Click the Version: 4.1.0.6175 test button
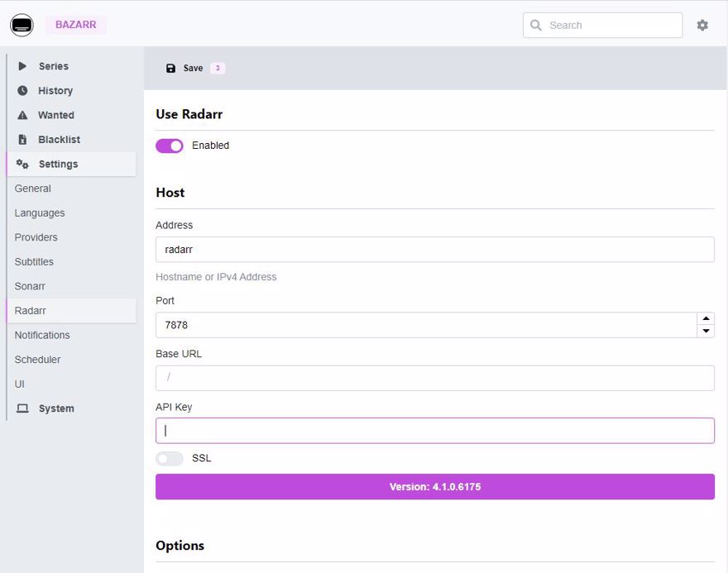728x573 pixels. pyautogui.click(x=435, y=487)
